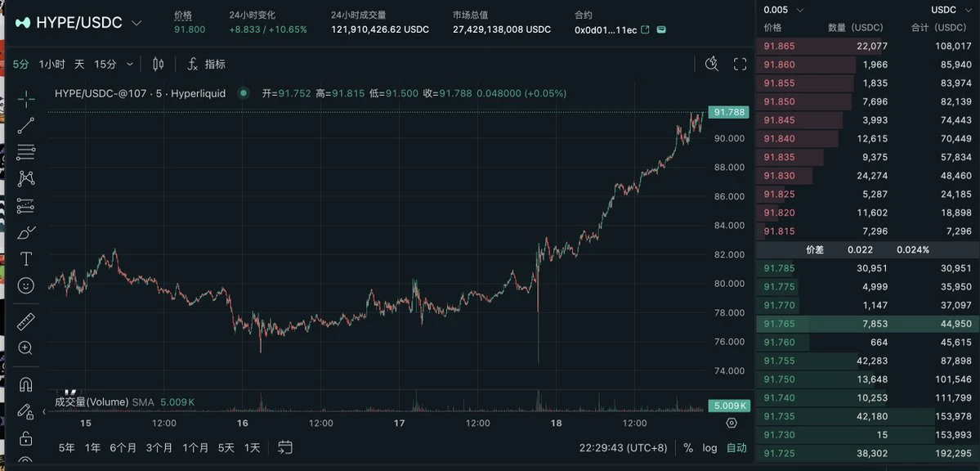The image size is (980, 471).
Task: Select the ruler measure tool
Action: [25, 321]
